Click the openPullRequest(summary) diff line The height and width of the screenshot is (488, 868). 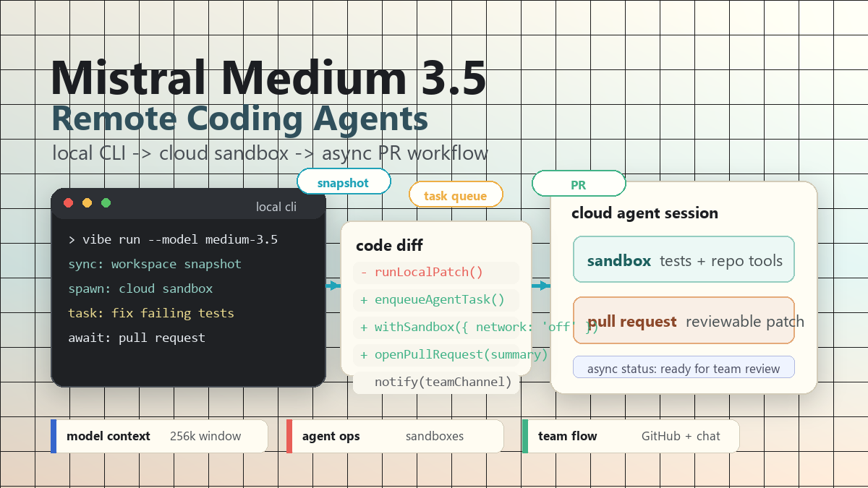[436, 355]
